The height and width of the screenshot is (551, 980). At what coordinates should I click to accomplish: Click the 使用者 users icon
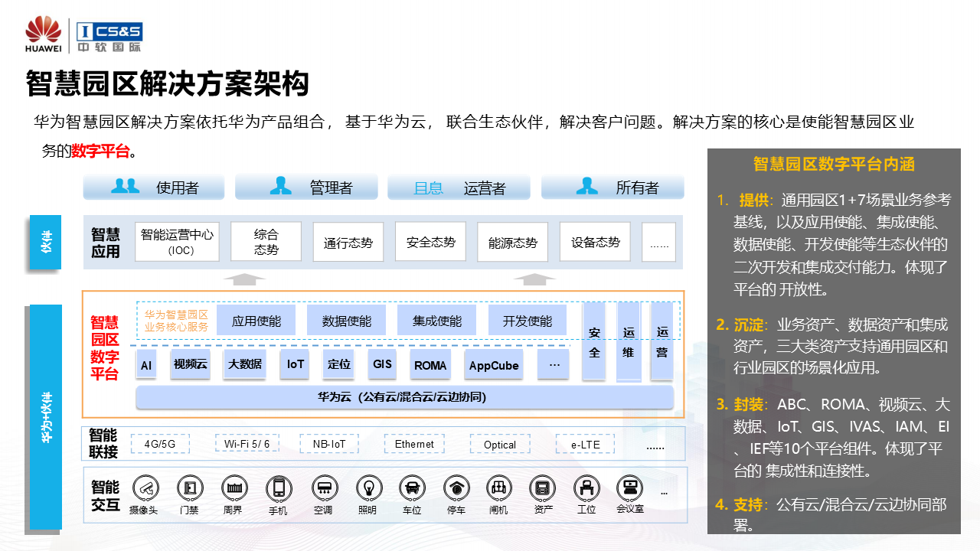click(125, 186)
